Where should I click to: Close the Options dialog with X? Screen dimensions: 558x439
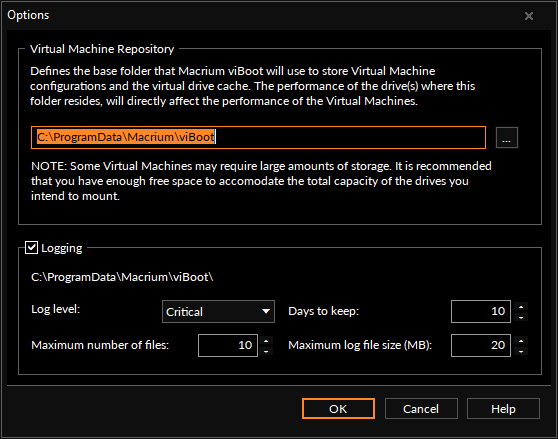point(529,16)
